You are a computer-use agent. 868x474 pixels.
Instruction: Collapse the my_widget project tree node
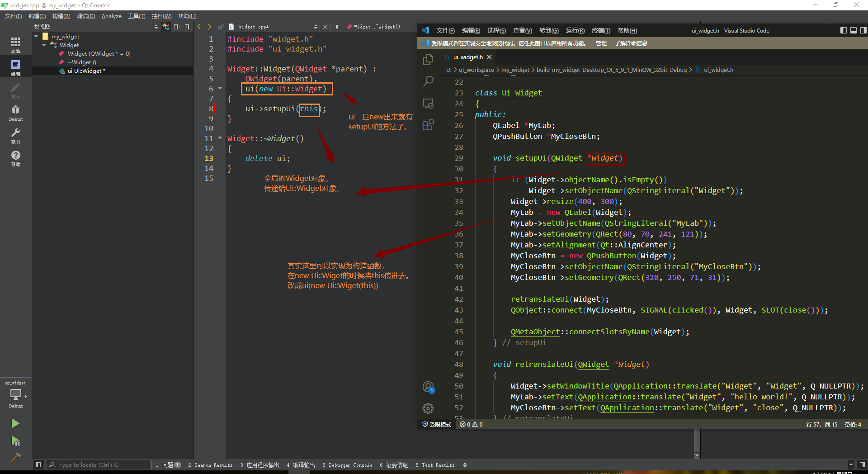coord(36,37)
